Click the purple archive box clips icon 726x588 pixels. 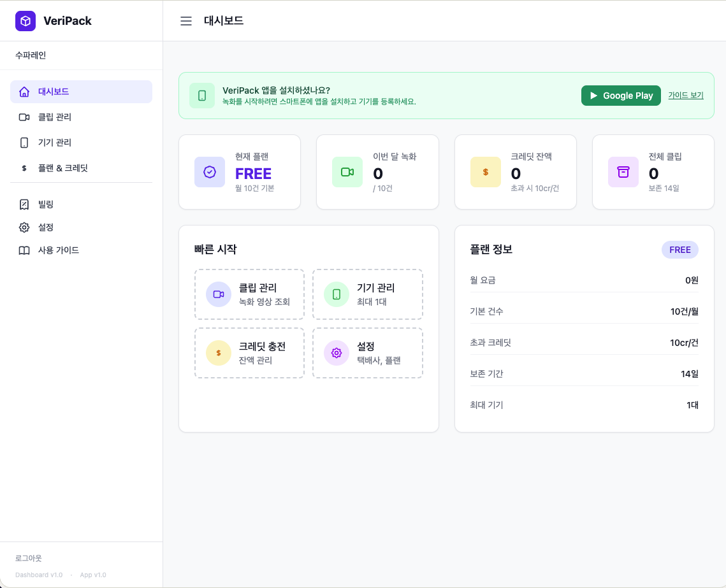623,172
